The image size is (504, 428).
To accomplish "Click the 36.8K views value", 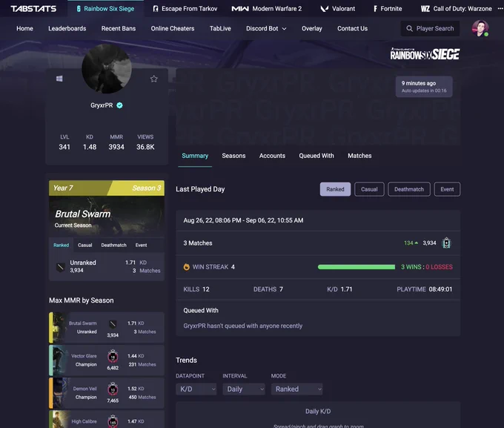I will coord(145,147).
